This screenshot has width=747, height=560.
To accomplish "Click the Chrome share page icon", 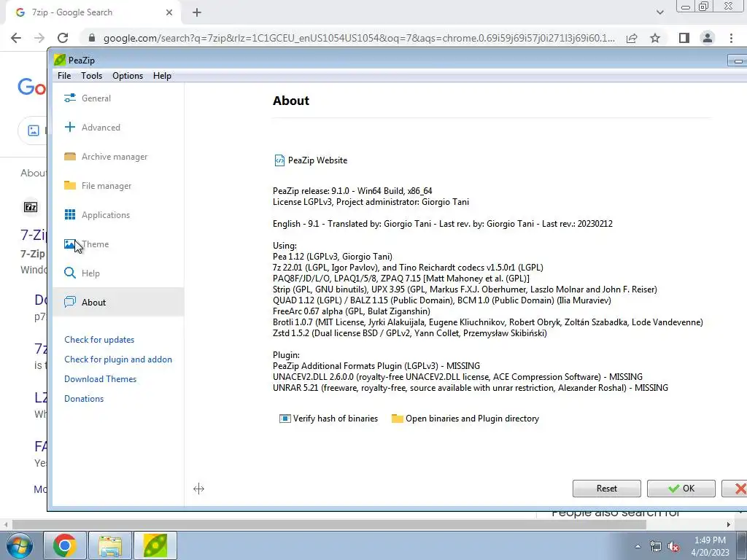I will tap(632, 38).
